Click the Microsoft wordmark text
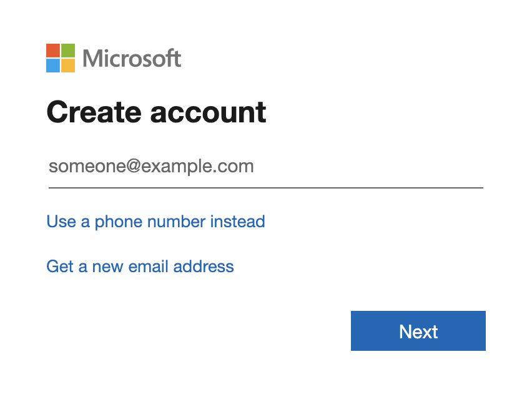The width and height of the screenshot is (532, 402). (x=132, y=59)
